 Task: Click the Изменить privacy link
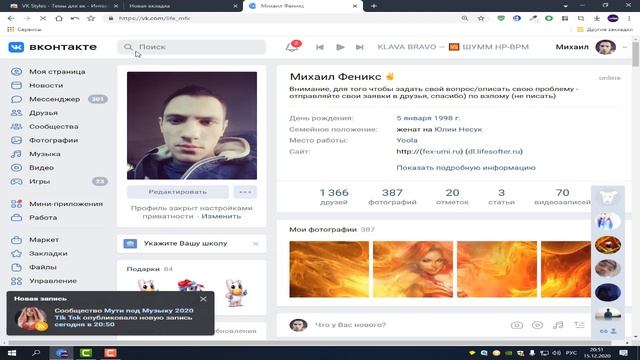(x=221, y=216)
